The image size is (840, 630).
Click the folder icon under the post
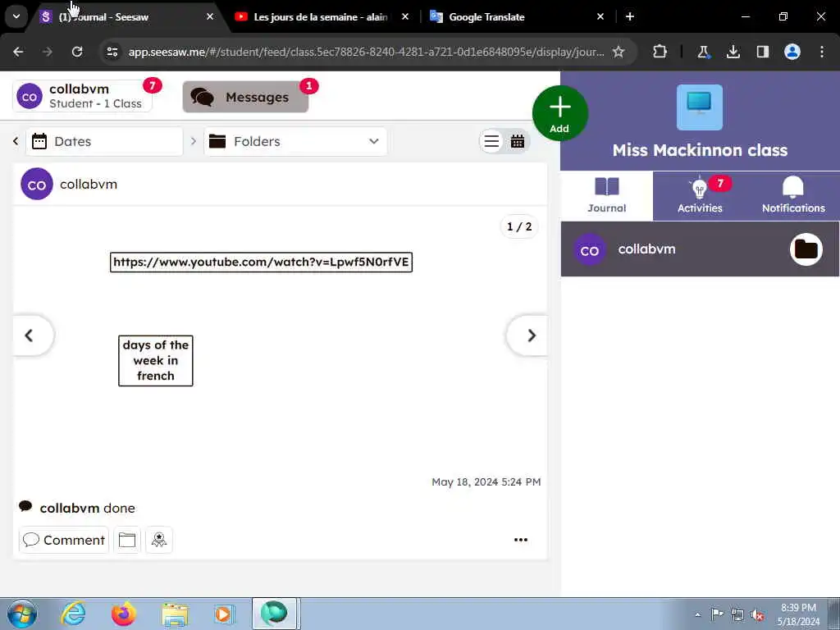127,540
